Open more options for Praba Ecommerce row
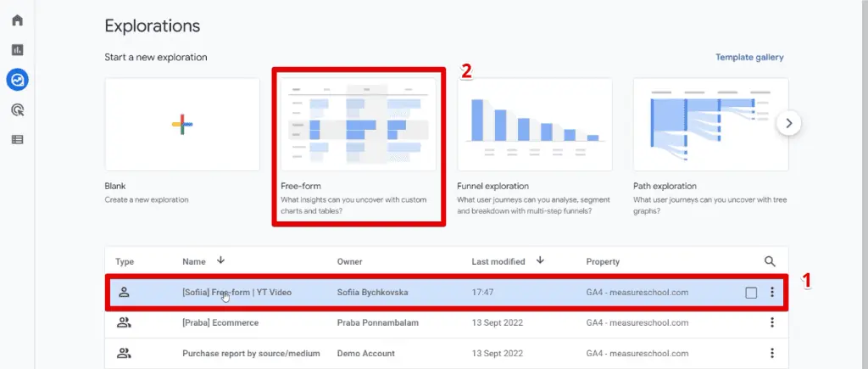Image resolution: width=868 pixels, height=369 pixels. pos(771,322)
